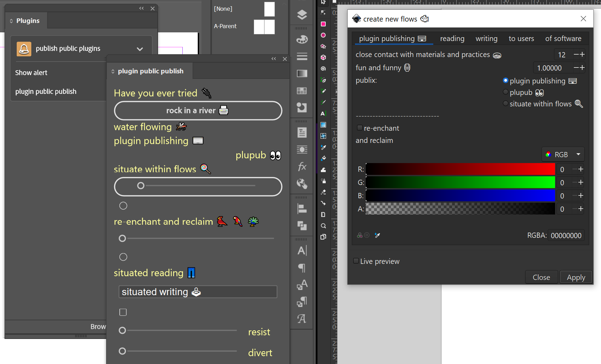This screenshot has height=364, width=601.
Task: Switch to the 'to users' tab
Action: coord(521,39)
